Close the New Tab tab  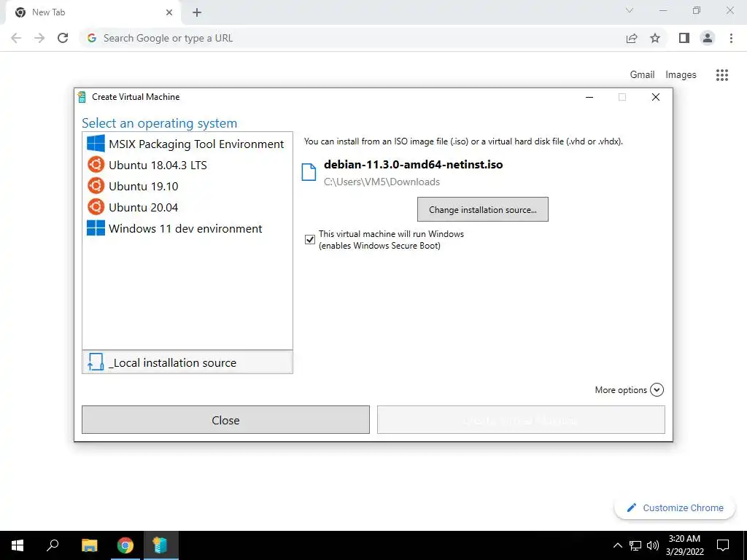pos(169,12)
